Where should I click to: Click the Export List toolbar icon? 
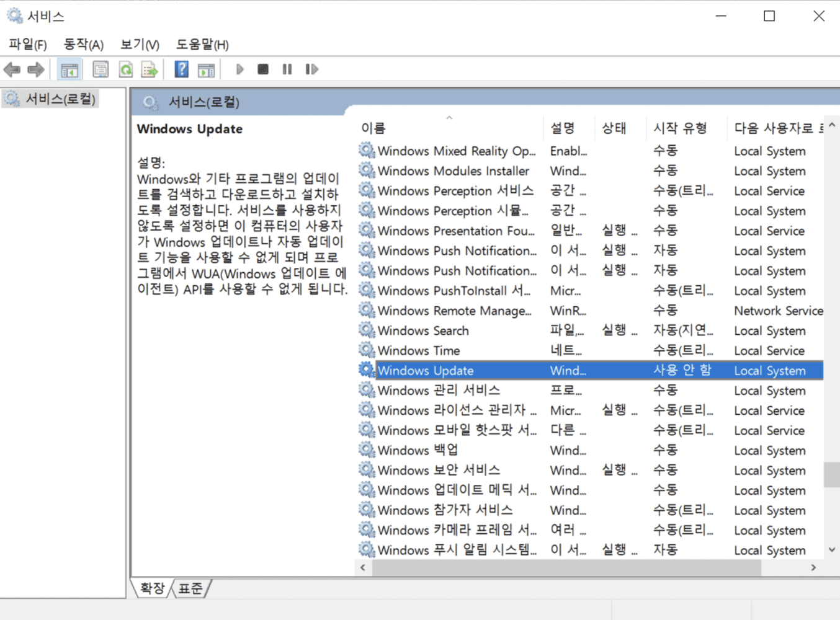coord(150,69)
